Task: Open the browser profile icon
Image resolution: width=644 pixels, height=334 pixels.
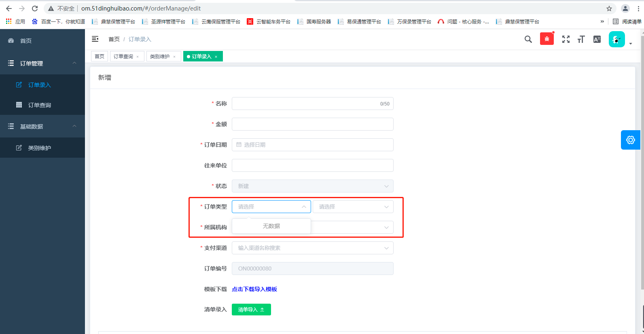Action: [625, 8]
